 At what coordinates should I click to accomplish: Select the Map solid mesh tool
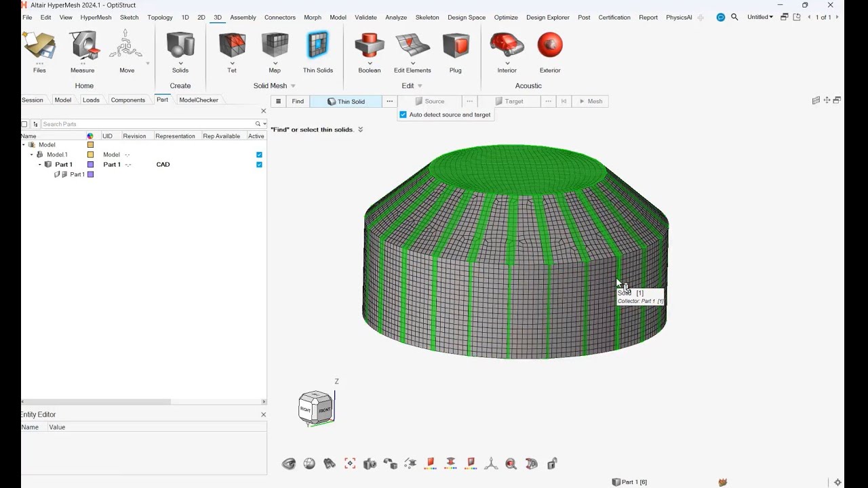click(275, 46)
